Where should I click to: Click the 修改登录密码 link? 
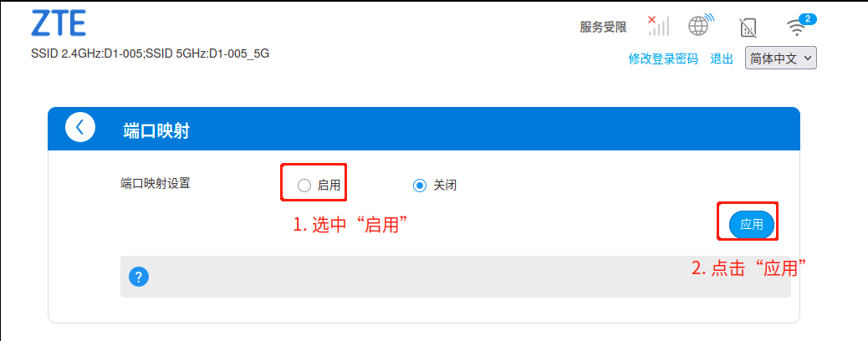tap(663, 59)
